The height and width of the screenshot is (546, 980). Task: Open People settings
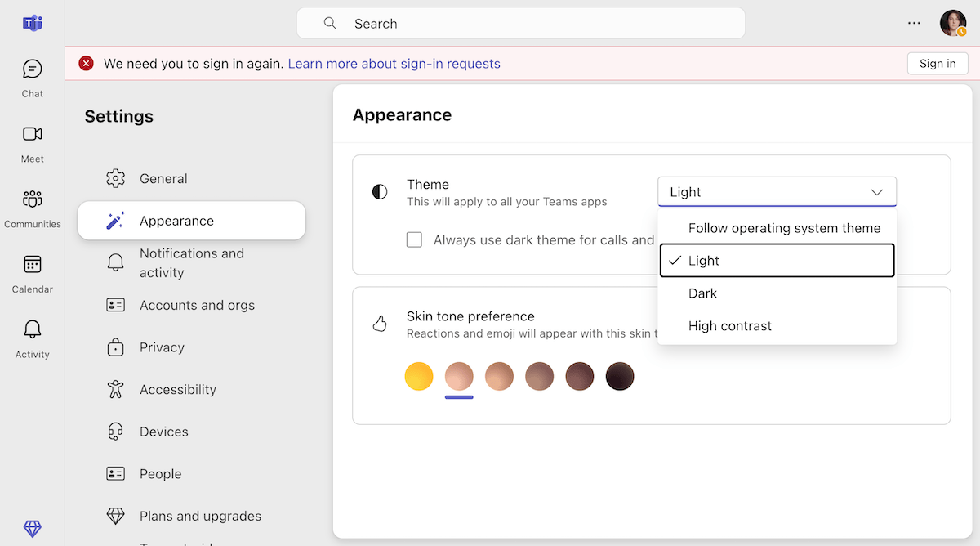pyautogui.click(x=192, y=474)
